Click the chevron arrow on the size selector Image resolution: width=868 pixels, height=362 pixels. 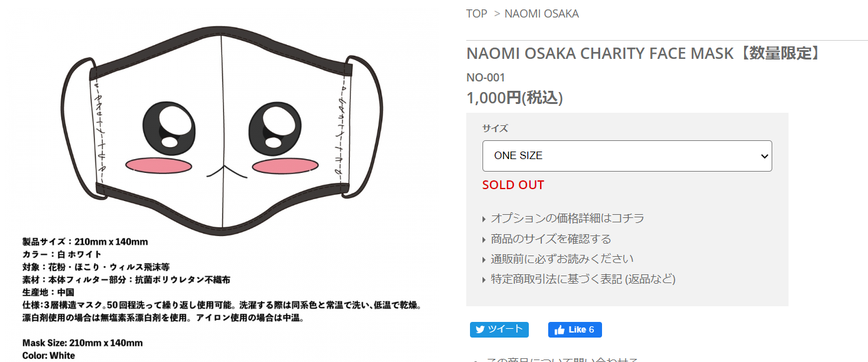(765, 156)
